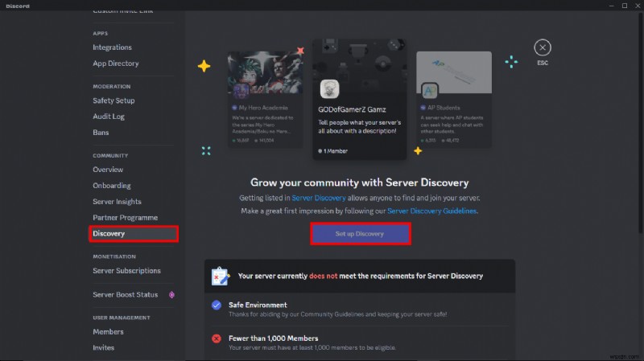
Task: Click the Set up Discovery button
Action: tap(360, 234)
